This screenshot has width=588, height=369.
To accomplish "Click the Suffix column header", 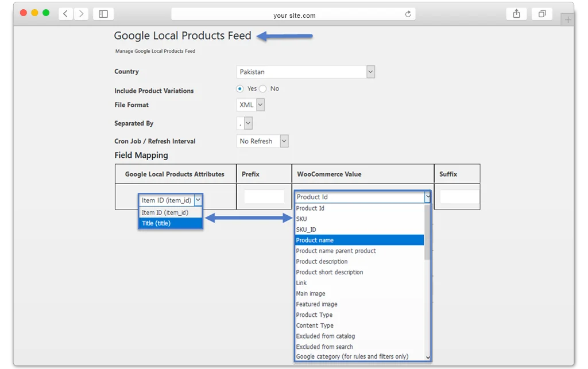I will coord(448,174).
